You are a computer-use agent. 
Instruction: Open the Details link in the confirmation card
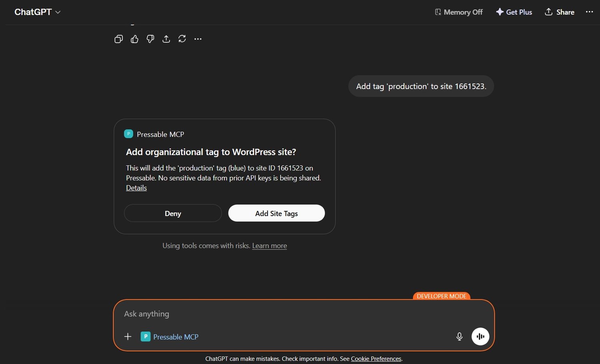pyautogui.click(x=136, y=188)
